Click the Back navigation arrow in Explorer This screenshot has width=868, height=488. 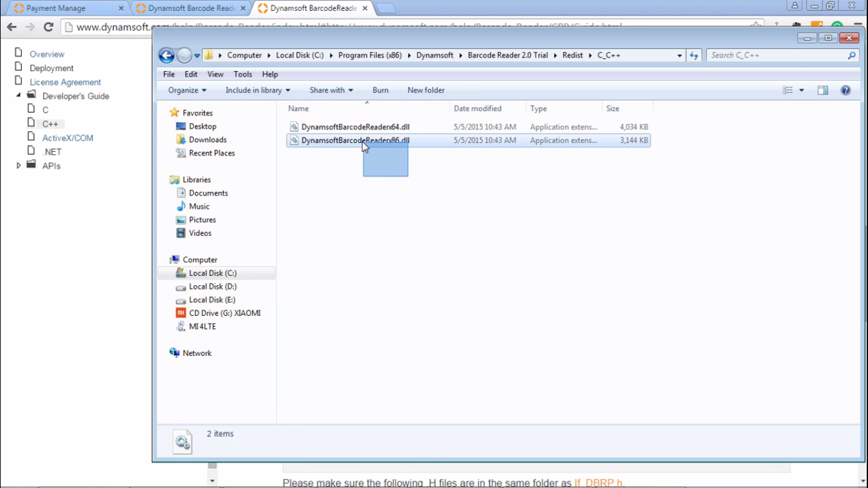pyautogui.click(x=166, y=55)
